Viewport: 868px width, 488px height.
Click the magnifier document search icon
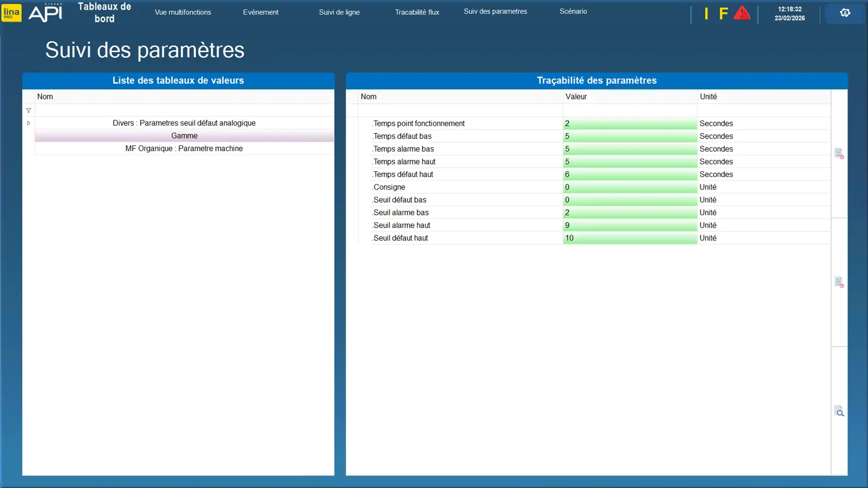point(839,411)
